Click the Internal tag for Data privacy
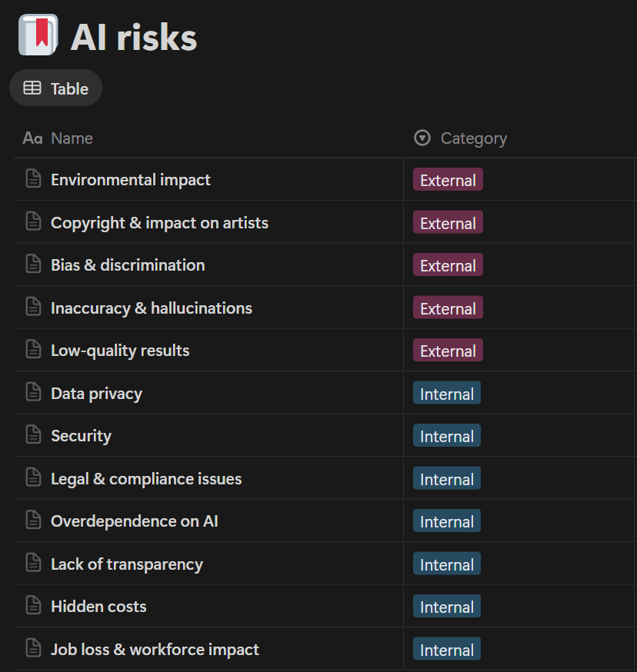Screen dimensions: 637x672 [446, 394]
